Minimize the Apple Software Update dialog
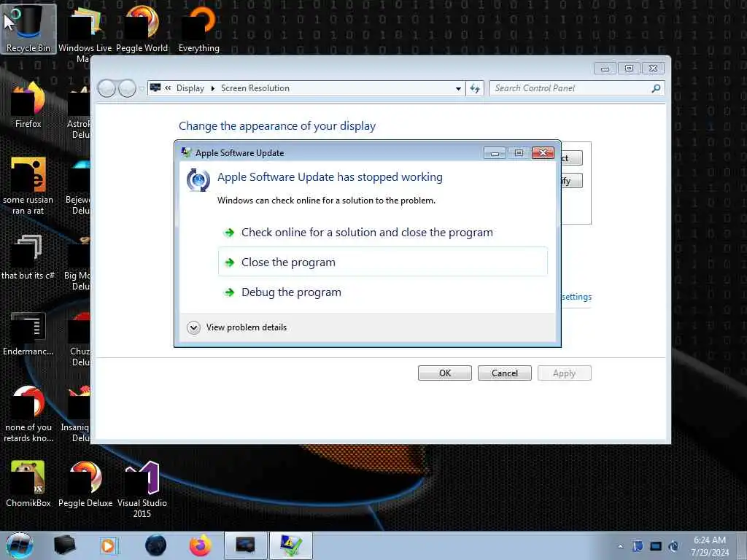The image size is (747, 560). click(495, 153)
